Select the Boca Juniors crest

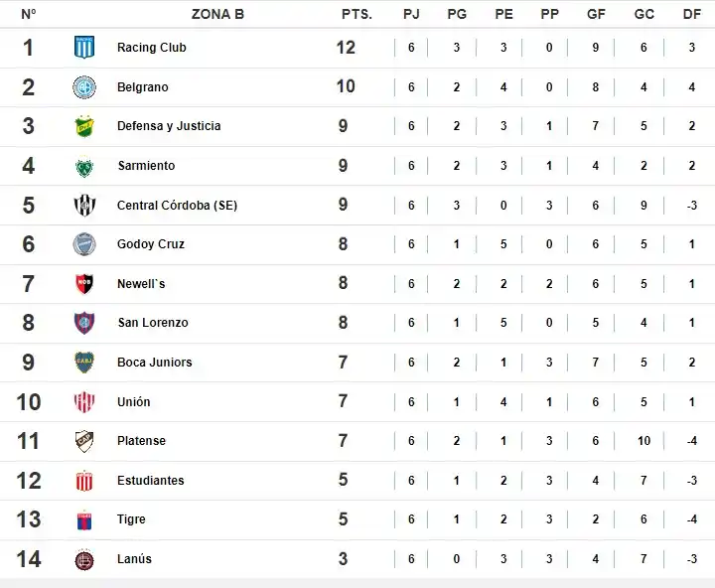coord(84,363)
